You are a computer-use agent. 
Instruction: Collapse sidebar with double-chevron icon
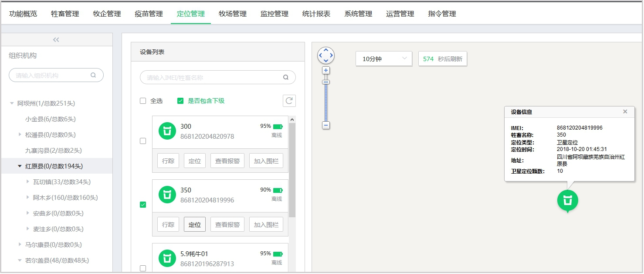[x=56, y=40]
